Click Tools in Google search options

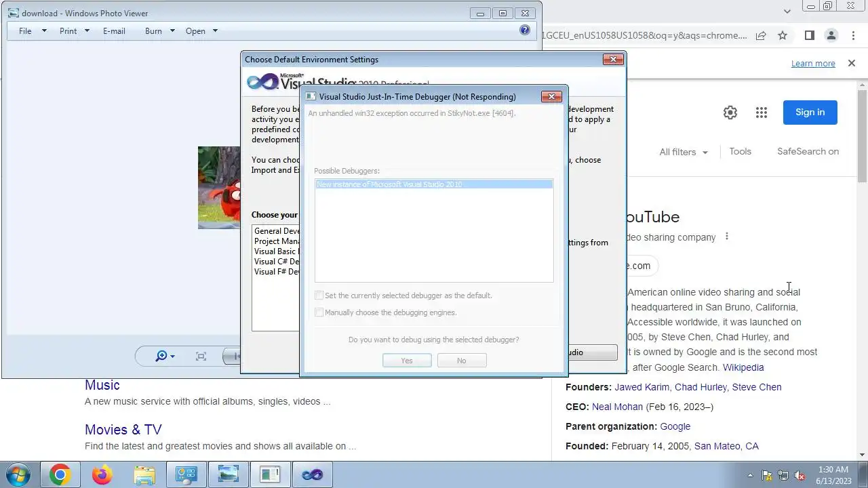coord(740,151)
